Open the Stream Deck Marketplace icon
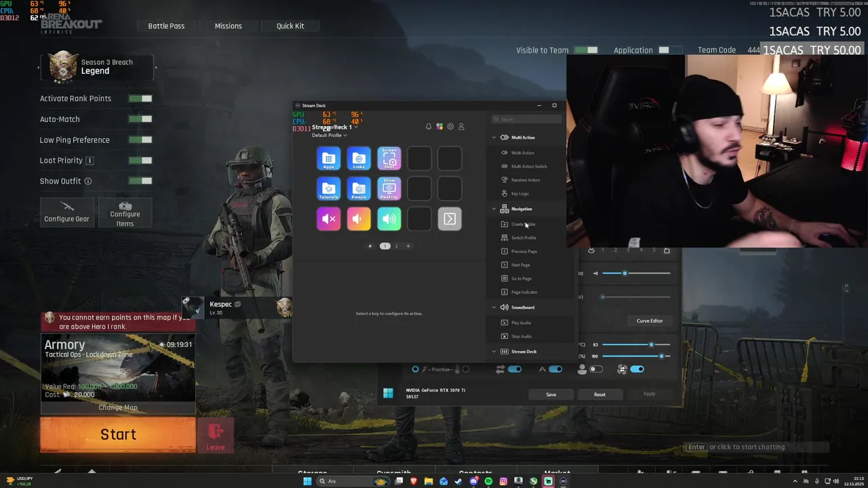 (439, 127)
